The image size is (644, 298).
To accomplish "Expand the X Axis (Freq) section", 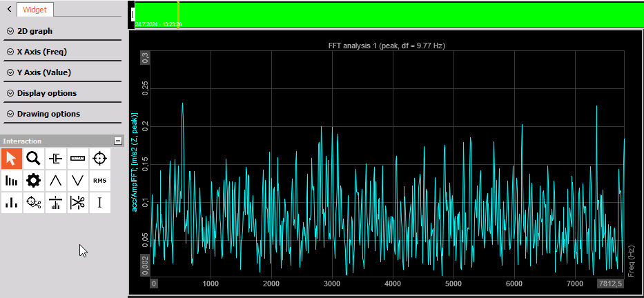I will tap(62, 52).
